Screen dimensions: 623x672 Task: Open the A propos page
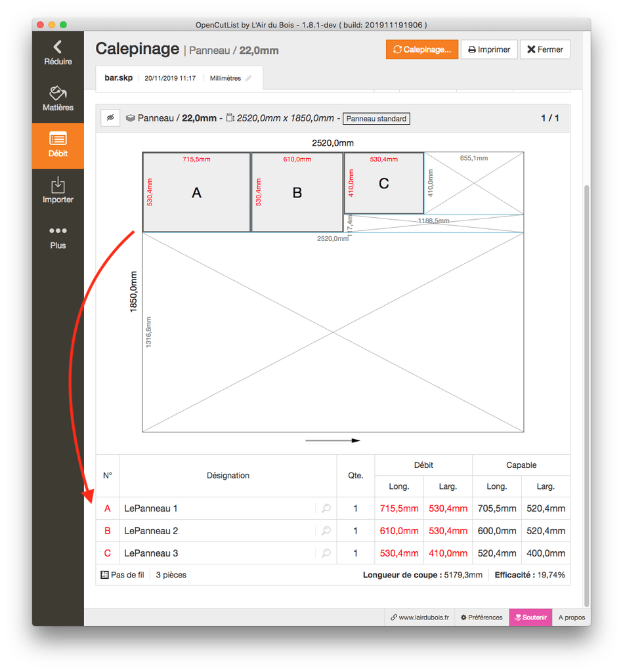point(571,618)
